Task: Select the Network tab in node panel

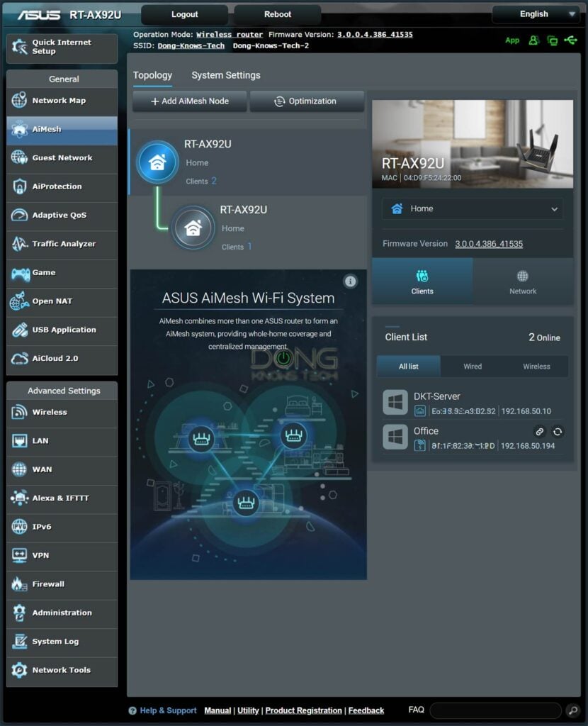Action: [x=523, y=281]
